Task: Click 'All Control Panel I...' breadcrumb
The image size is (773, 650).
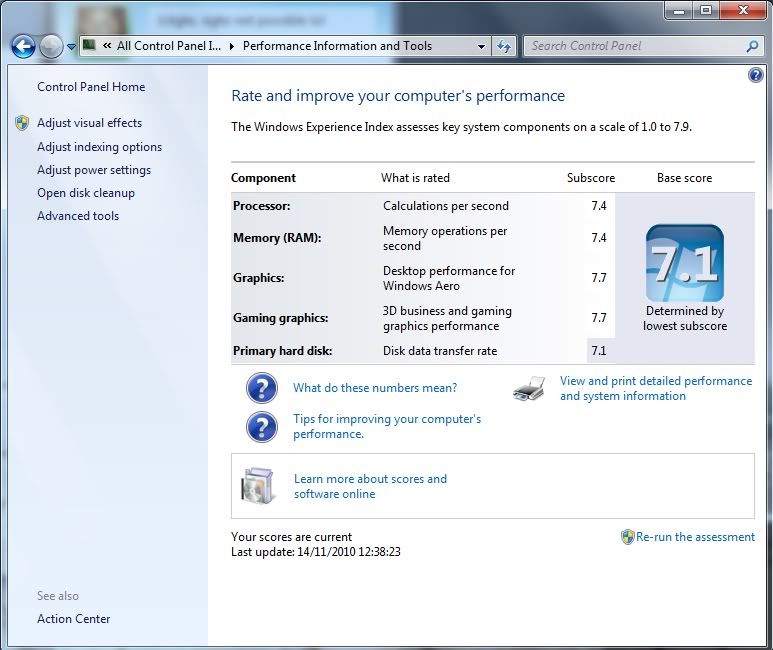Action: point(169,46)
